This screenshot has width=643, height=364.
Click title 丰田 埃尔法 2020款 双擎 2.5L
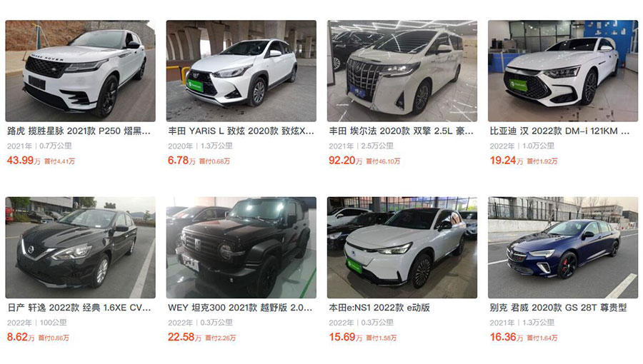coord(401,131)
